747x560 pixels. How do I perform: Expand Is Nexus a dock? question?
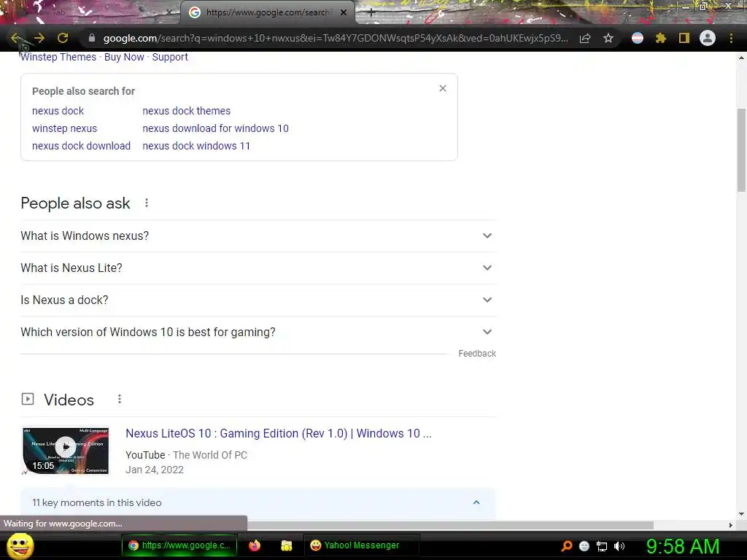coord(258,300)
